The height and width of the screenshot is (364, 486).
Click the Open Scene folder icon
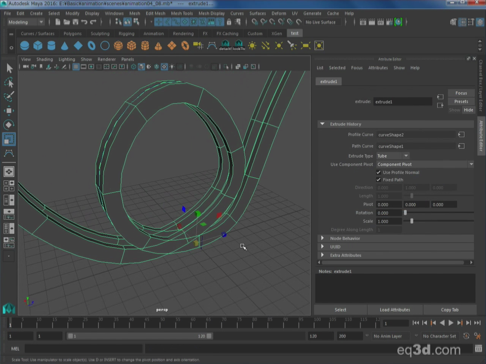pyautogui.click(x=67, y=22)
